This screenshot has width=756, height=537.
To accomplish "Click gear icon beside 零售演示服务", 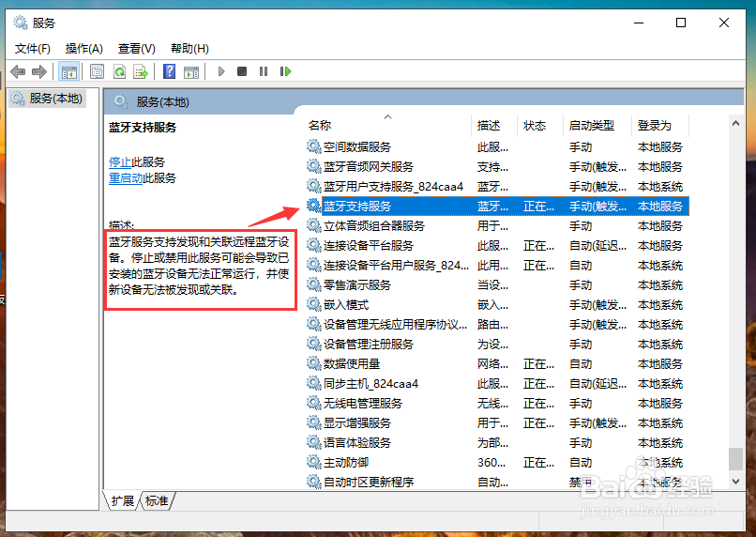I will coord(314,284).
